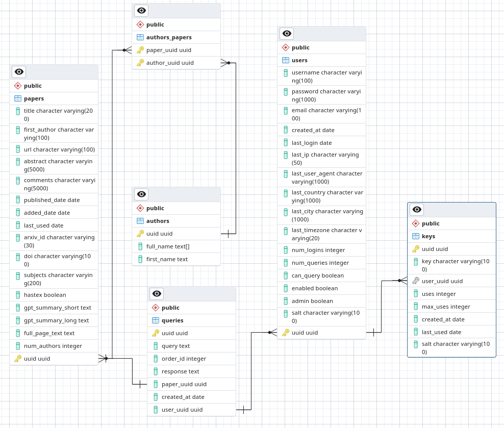The height and width of the screenshot is (428, 504).
Task: Click the key icon beside paper_uuid uuid
Action: (x=140, y=49)
